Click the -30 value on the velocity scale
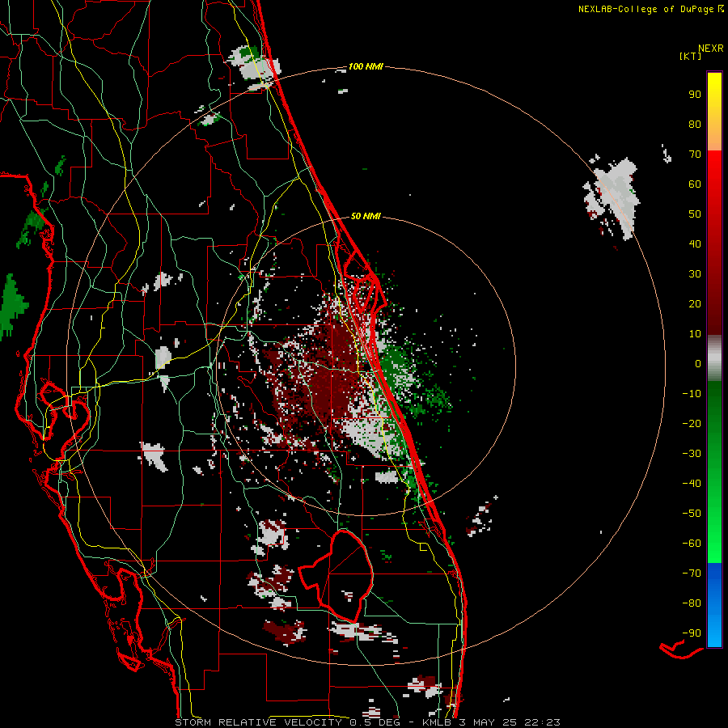The image size is (728, 728). pyautogui.click(x=692, y=454)
